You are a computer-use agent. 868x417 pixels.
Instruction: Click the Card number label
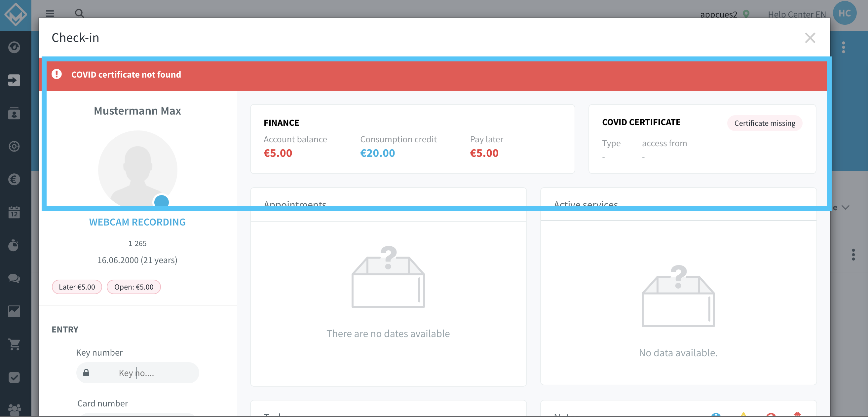(x=102, y=403)
